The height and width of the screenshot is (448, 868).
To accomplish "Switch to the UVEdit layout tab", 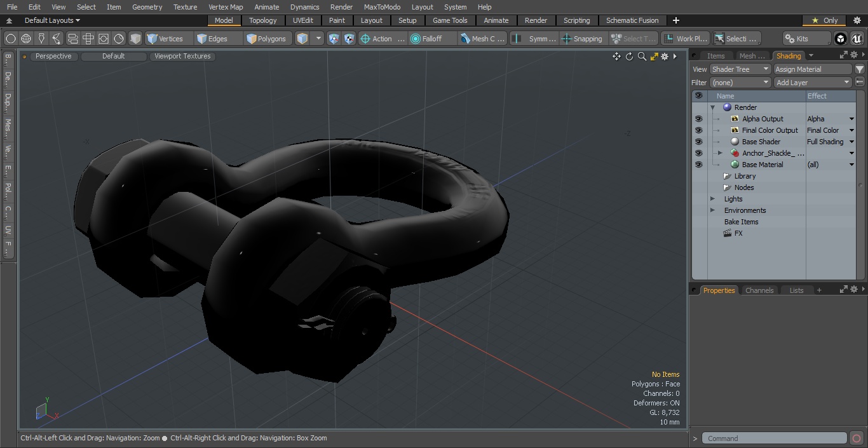I will pos(303,20).
